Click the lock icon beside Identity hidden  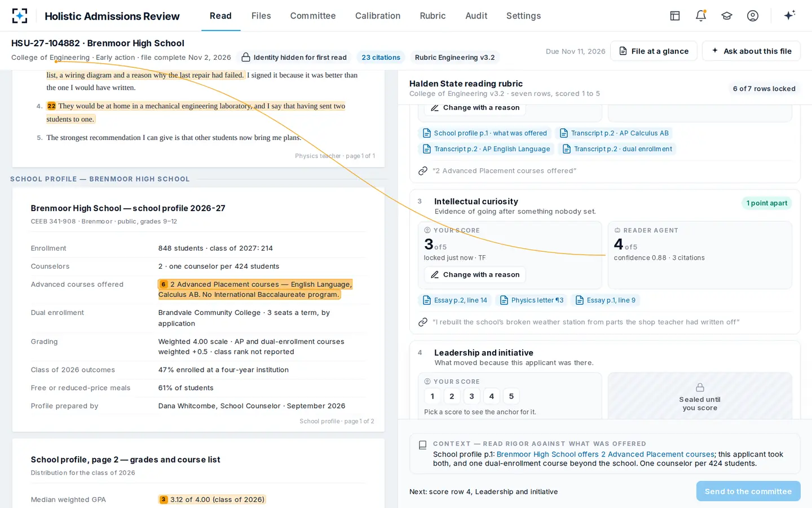(x=246, y=57)
